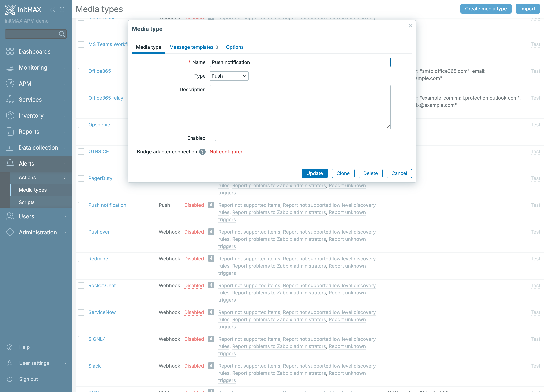544x392 pixels.
Task: Expand the Services menu chevron
Action: pyautogui.click(x=65, y=100)
